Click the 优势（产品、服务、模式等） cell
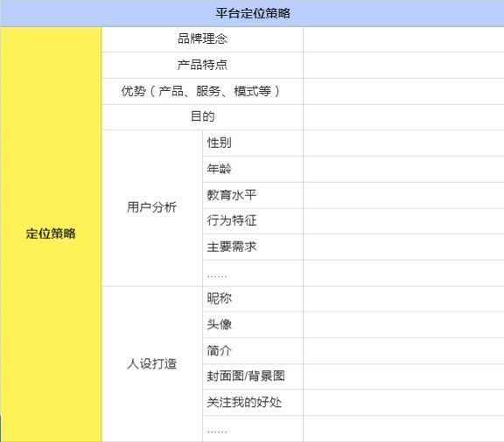 tap(202, 91)
